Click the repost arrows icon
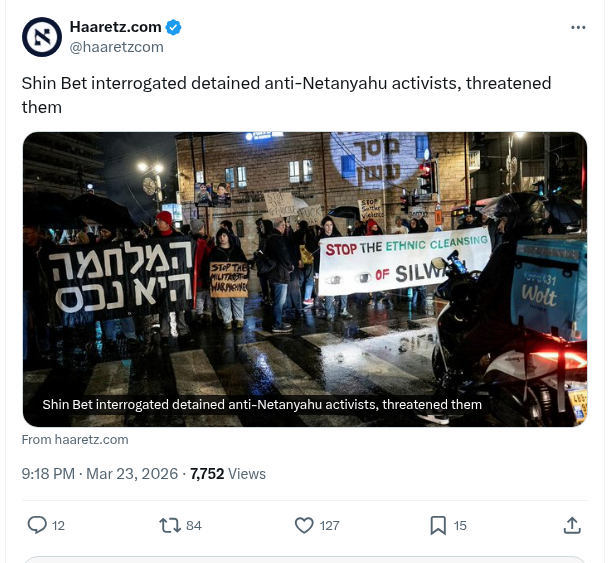 pyautogui.click(x=170, y=525)
